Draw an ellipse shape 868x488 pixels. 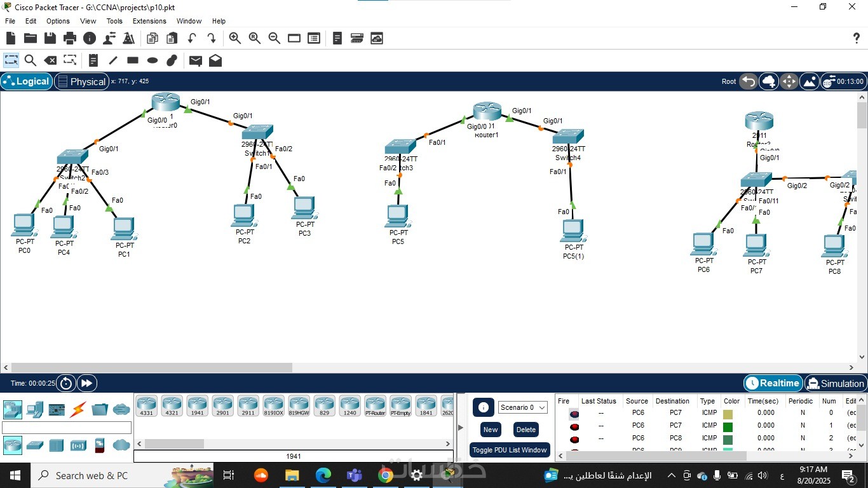(153, 60)
